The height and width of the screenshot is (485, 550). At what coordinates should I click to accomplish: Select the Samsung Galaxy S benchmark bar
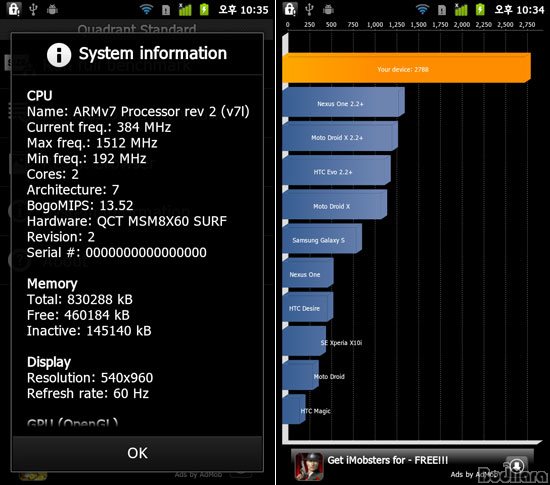click(x=322, y=239)
